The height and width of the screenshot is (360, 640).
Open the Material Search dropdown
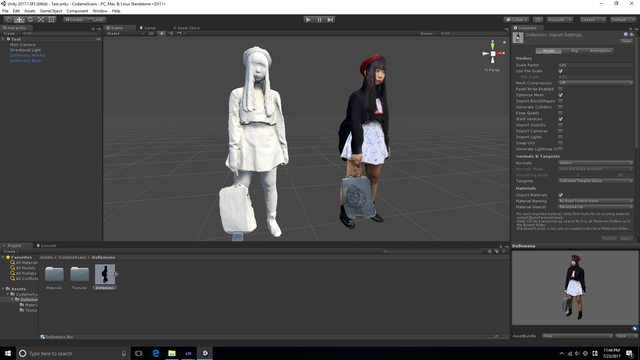[596, 207]
